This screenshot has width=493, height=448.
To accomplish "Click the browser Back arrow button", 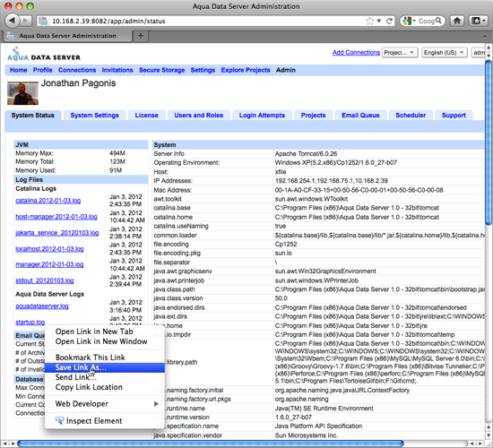I will click(12, 21).
